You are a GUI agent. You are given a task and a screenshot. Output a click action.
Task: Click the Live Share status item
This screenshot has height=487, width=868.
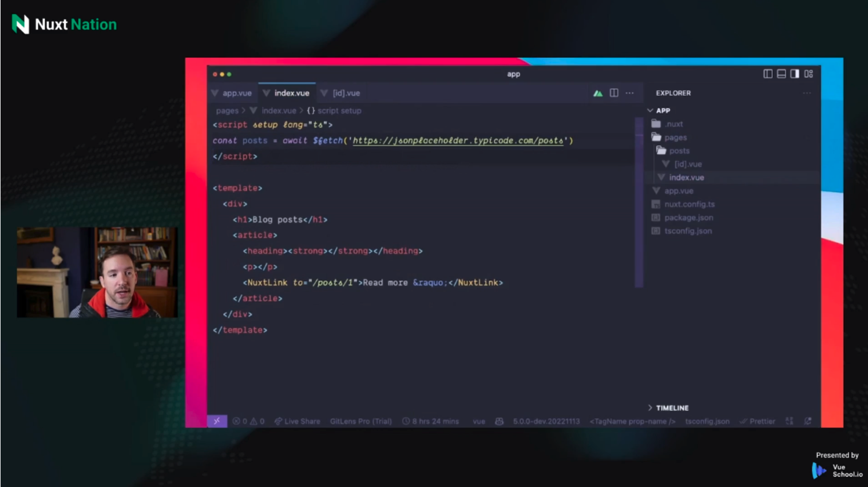click(297, 421)
